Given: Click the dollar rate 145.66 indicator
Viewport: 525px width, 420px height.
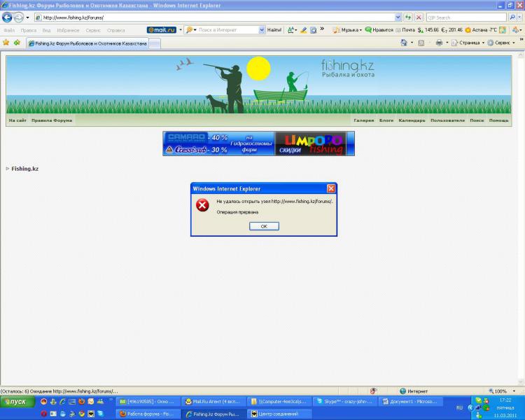Looking at the screenshot, I should pyautogui.click(x=428, y=30).
